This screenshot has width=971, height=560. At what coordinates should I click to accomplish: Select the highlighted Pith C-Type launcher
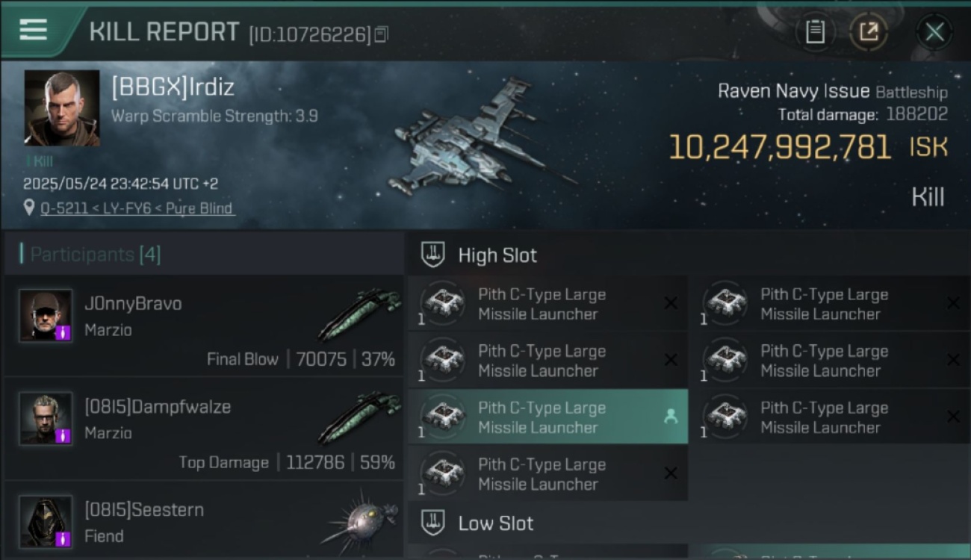click(x=548, y=417)
